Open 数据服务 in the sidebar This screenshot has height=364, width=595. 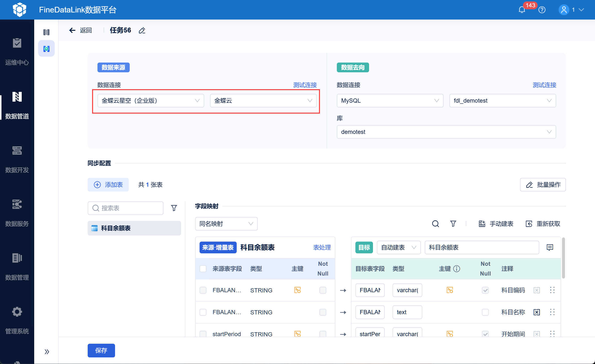pyautogui.click(x=17, y=213)
